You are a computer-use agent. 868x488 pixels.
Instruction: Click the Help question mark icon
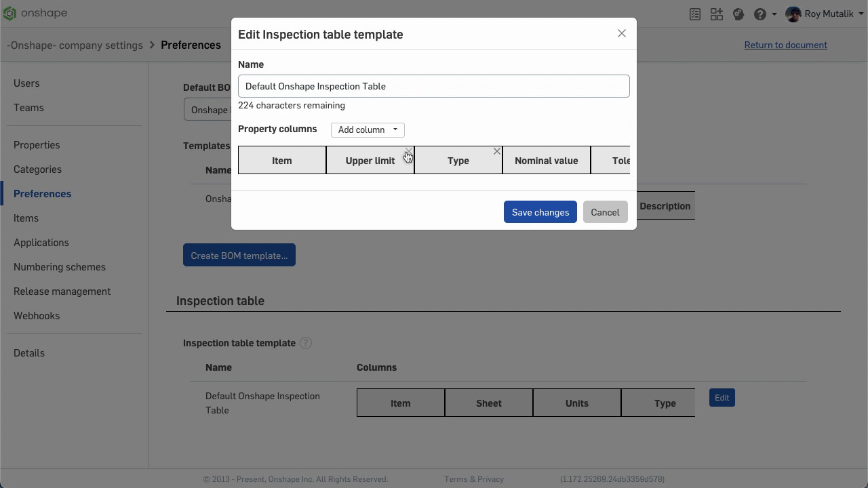tap(760, 14)
